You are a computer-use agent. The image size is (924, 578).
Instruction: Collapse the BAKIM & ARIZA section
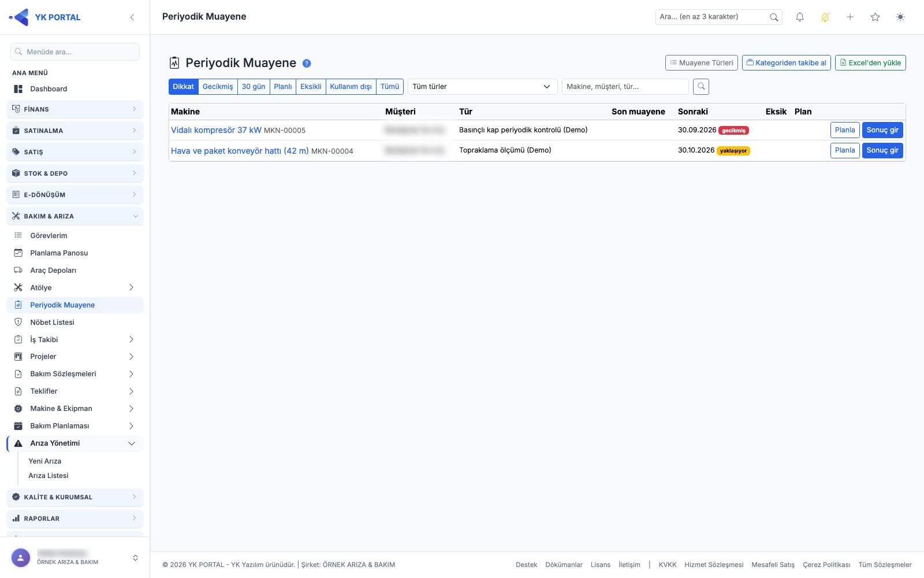point(75,216)
